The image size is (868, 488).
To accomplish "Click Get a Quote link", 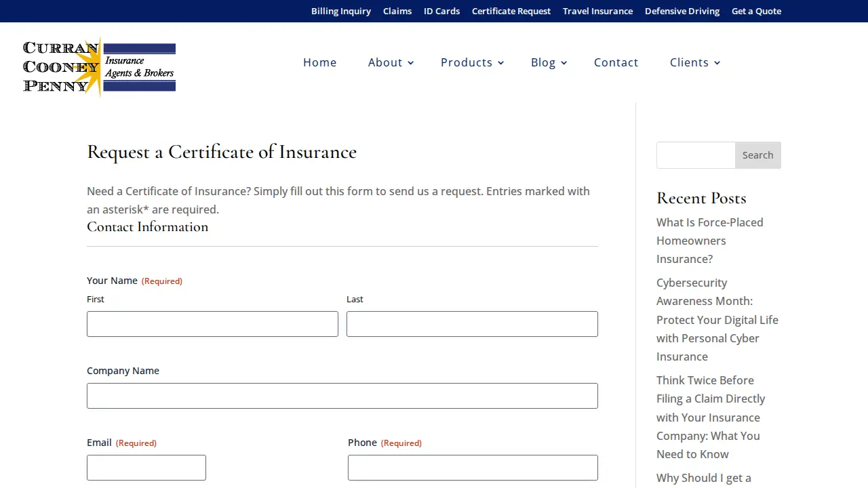I will point(756,11).
